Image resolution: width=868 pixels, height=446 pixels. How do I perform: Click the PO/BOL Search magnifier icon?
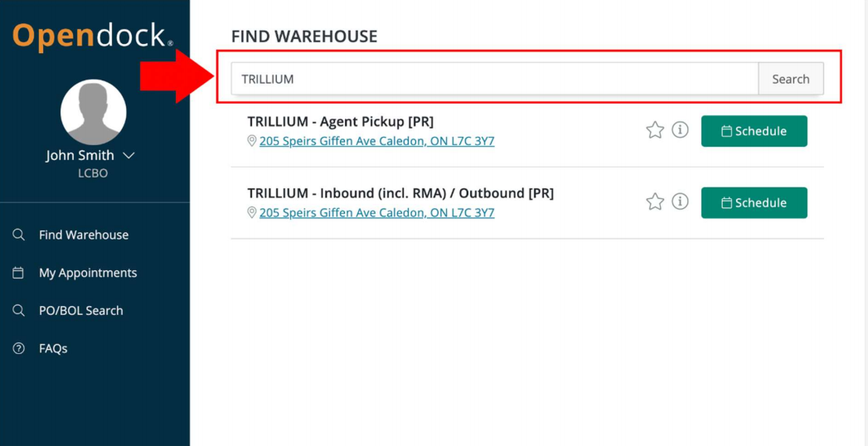pyautogui.click(x=19, y=311)
